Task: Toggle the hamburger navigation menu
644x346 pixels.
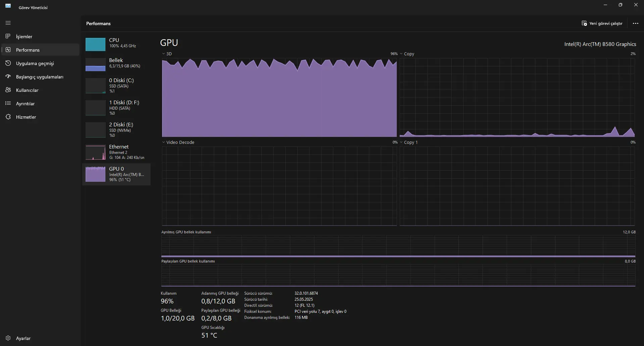Action: point(8,23)
